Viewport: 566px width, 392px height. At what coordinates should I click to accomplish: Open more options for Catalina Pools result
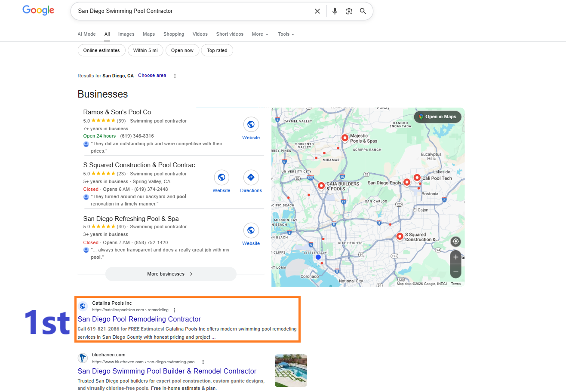click(x=174, y=310)
